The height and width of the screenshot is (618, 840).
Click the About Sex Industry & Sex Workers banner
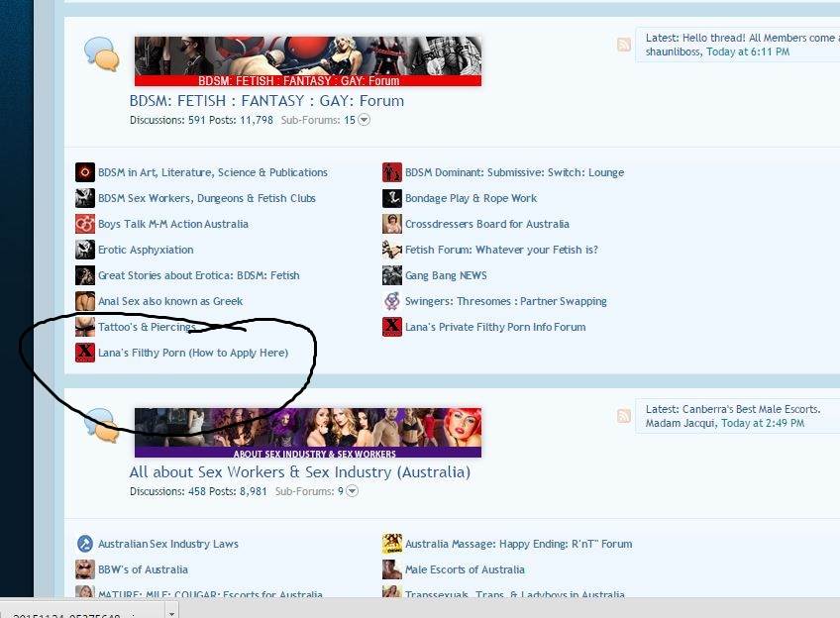(308, 433)
